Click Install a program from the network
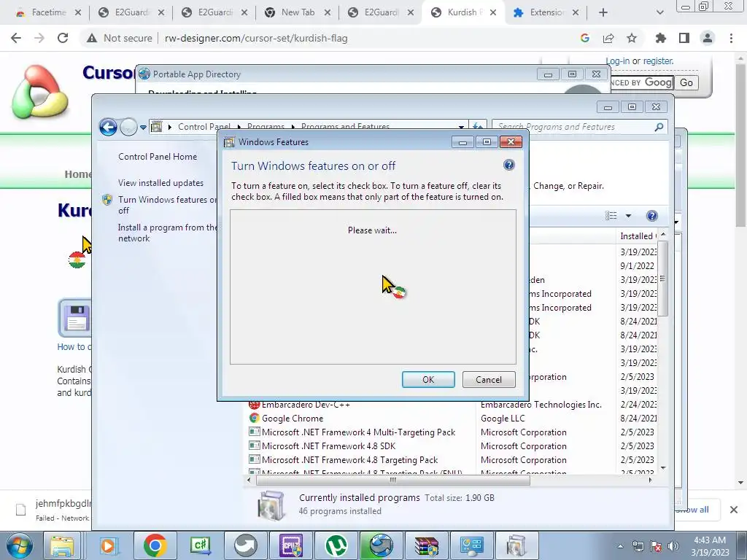 click(167, 233)
